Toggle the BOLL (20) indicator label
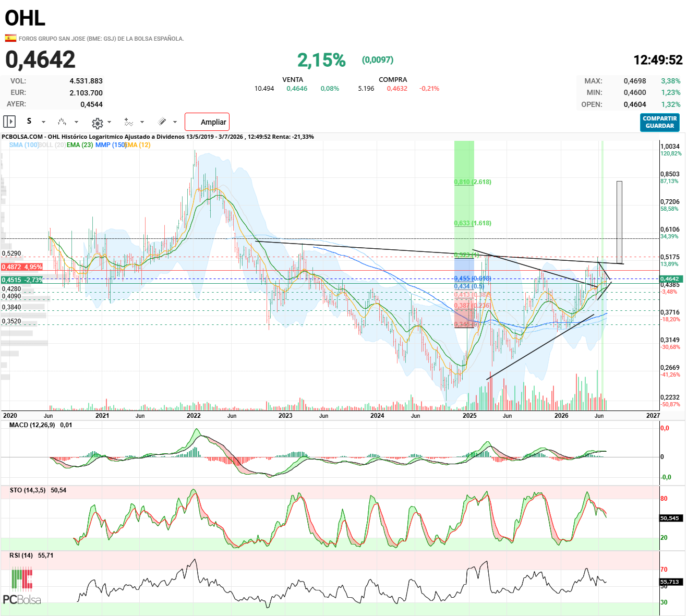 click(x=52, y=144)
